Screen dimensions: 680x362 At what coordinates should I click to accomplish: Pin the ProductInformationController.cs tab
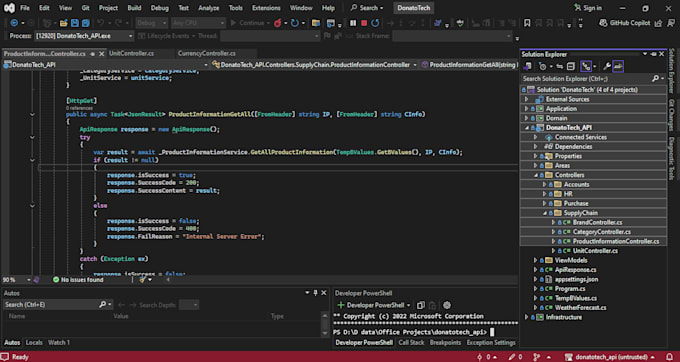click(93, 54)
